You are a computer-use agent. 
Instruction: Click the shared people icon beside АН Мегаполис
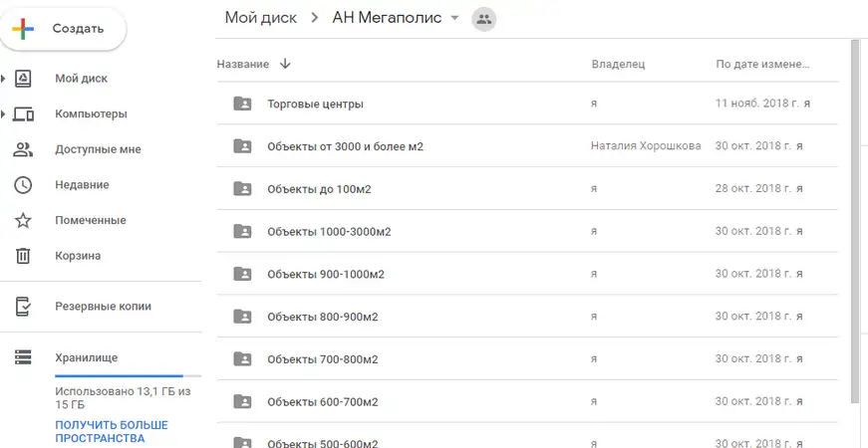point(483,19)
